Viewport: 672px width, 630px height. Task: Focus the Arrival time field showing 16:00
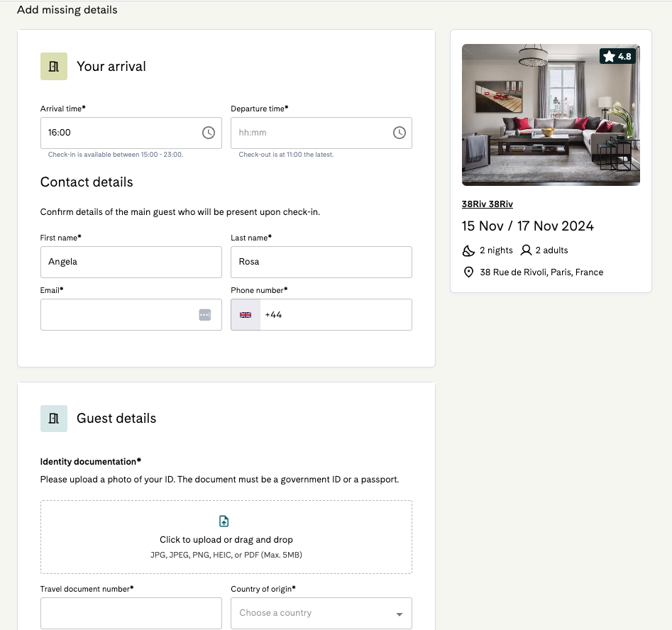131,133
